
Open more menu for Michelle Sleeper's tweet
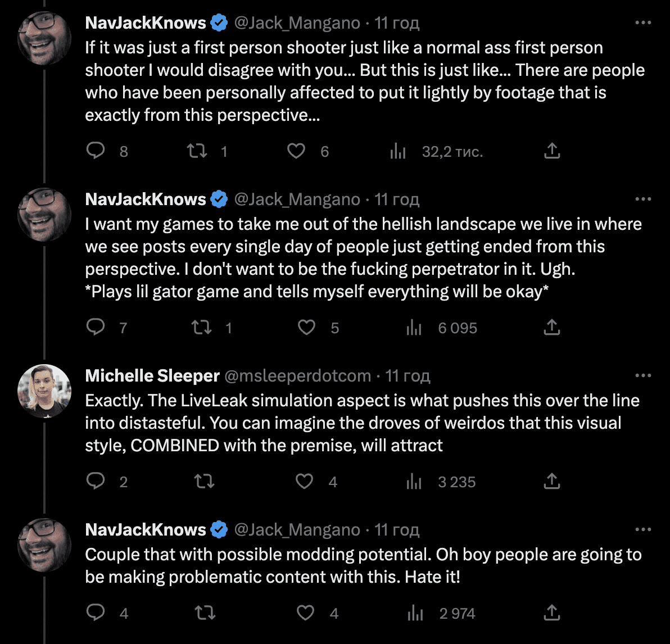[643, 375]
